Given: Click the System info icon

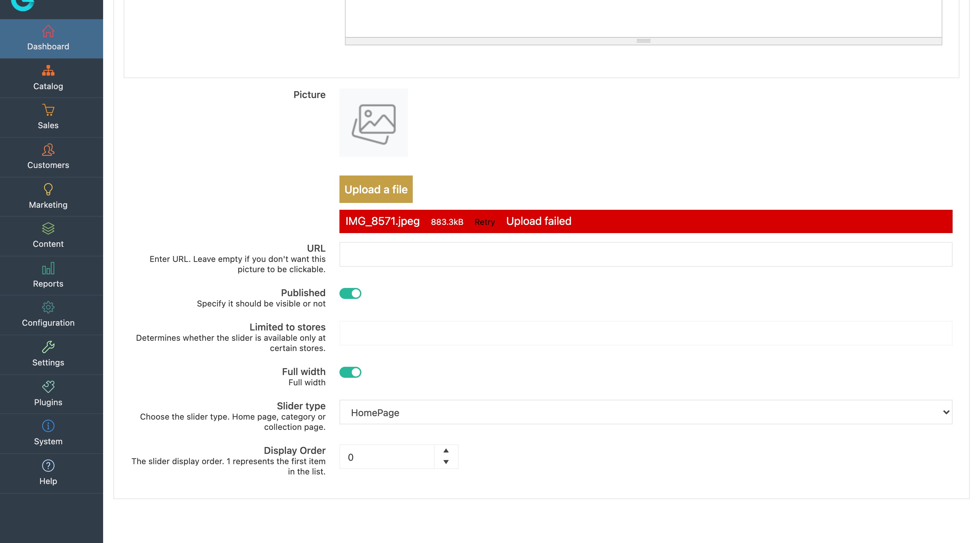Looking at the screenshot, I should pyautogui.click(x=48, y=426).
